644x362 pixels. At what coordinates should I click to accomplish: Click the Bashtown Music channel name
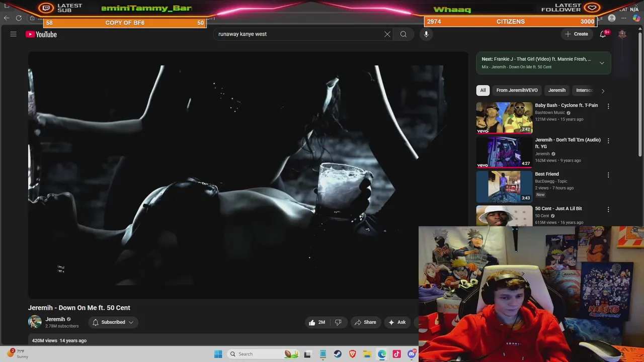pyautogui.click(x=549, y=113)
